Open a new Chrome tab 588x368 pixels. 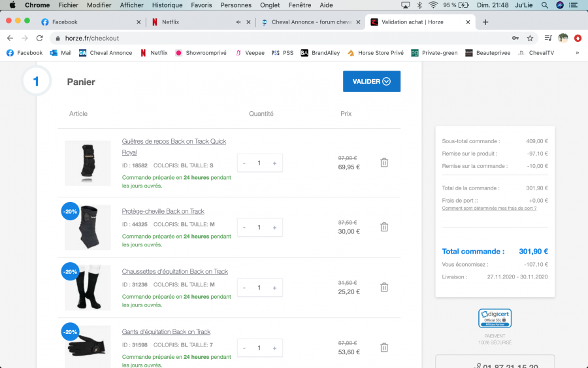(x=485, y=22)
